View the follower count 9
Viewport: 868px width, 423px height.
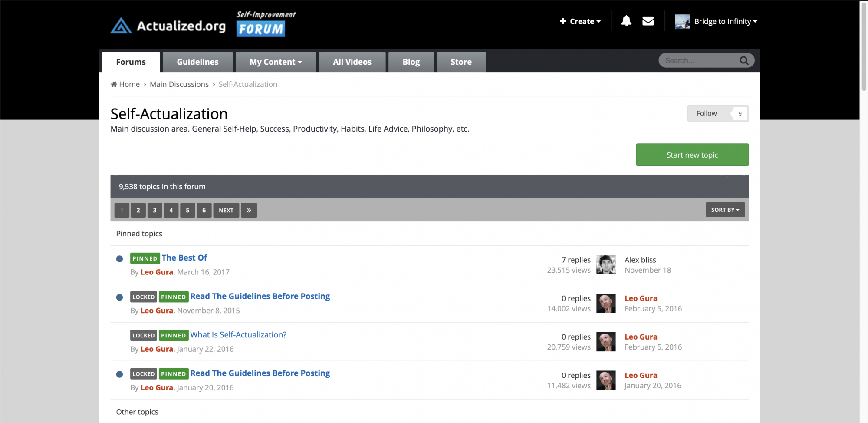[740, 113]
